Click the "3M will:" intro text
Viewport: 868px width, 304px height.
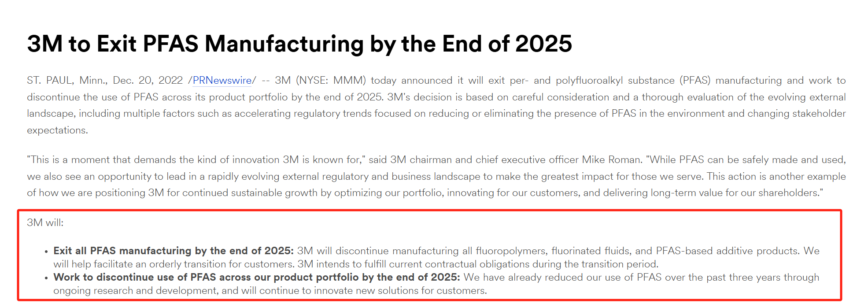[x=45, y=223]
